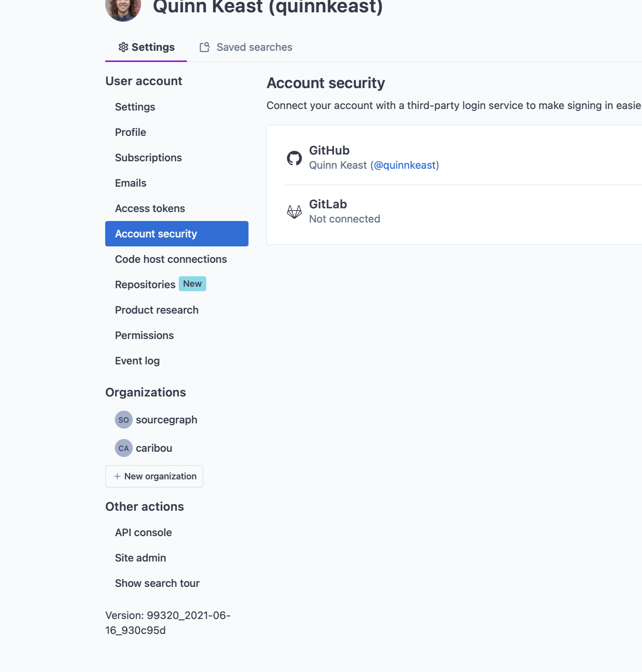The width and height of the screenshot is (642, 672).
Task: Go to Access tokens settings
Action: tap(150, 208)
